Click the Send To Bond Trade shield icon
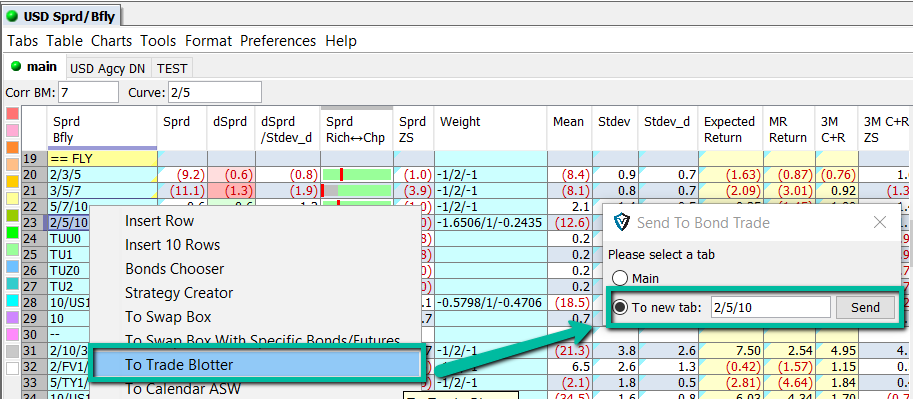The width and height of the screenshot is (913, 399). tap(622, 223)
